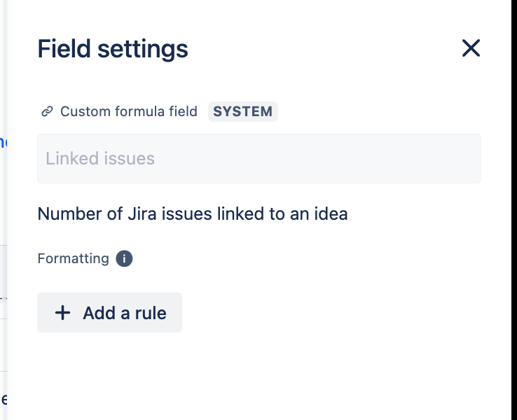Click the info icon next to Formatting
Screen dimensions: 517x420
tap(124, 259)
